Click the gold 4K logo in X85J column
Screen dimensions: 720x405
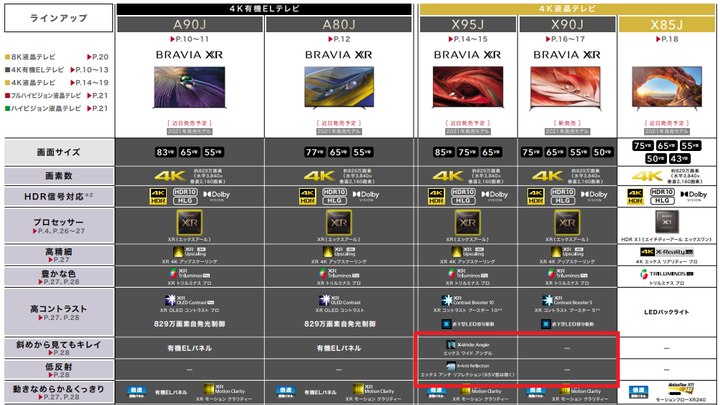(647, 176)
